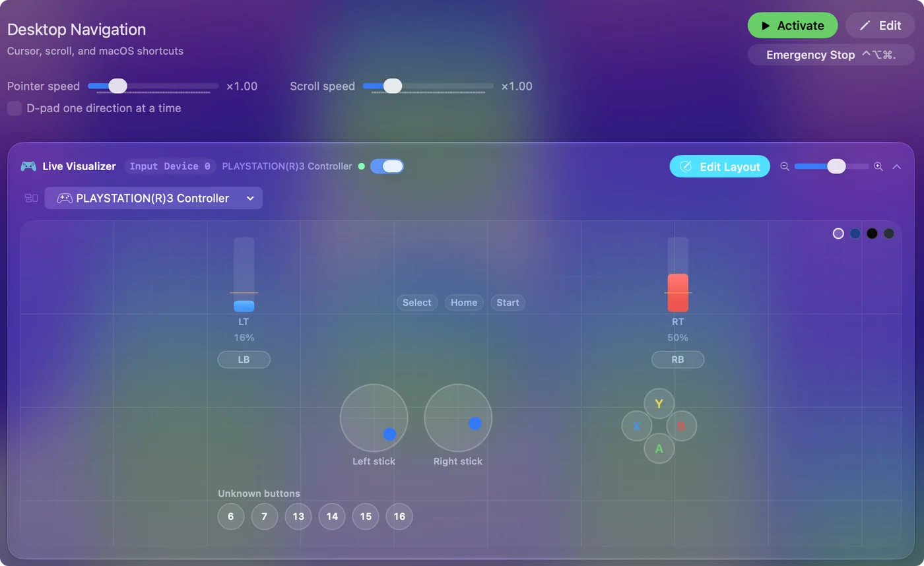Click unknown button 16

(x=399, y=517)
